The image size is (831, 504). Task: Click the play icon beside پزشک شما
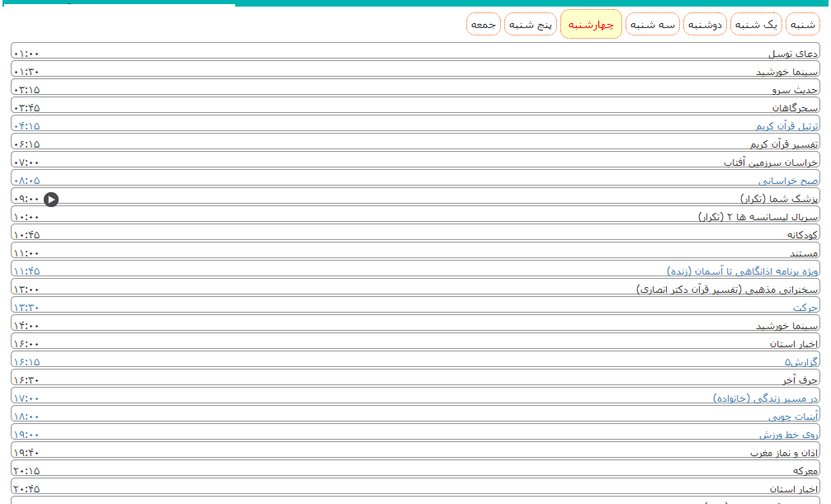coord(51,200)
